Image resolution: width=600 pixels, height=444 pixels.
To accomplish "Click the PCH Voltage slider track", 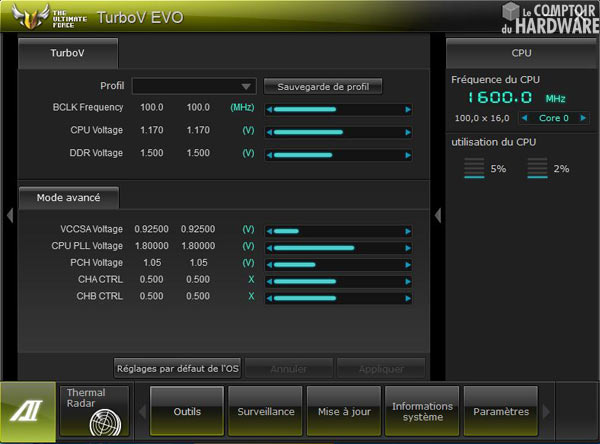I will pos(338,264).
